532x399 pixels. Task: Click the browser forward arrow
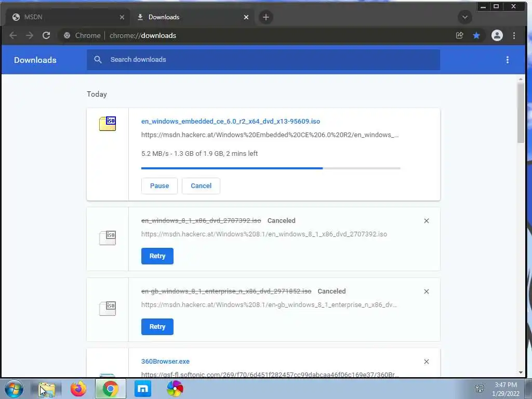(30, 35)
